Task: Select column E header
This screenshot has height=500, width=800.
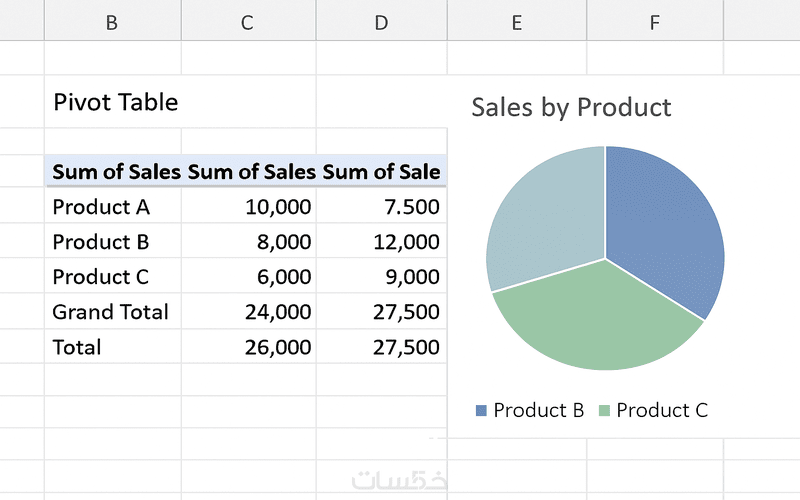Action: click(x=517, y=22)
